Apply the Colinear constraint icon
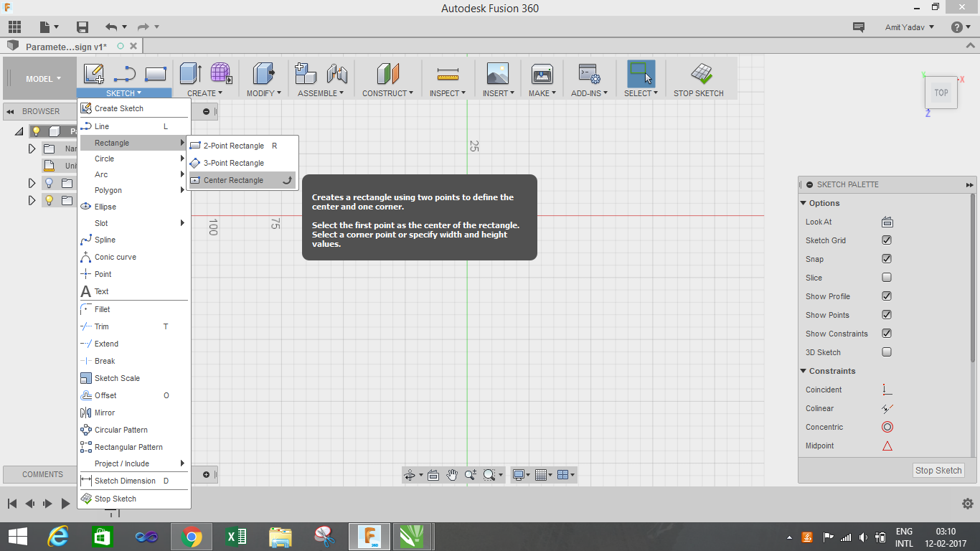Image resolution: width=980 pixels, height=551 pixels. (887, 408)
